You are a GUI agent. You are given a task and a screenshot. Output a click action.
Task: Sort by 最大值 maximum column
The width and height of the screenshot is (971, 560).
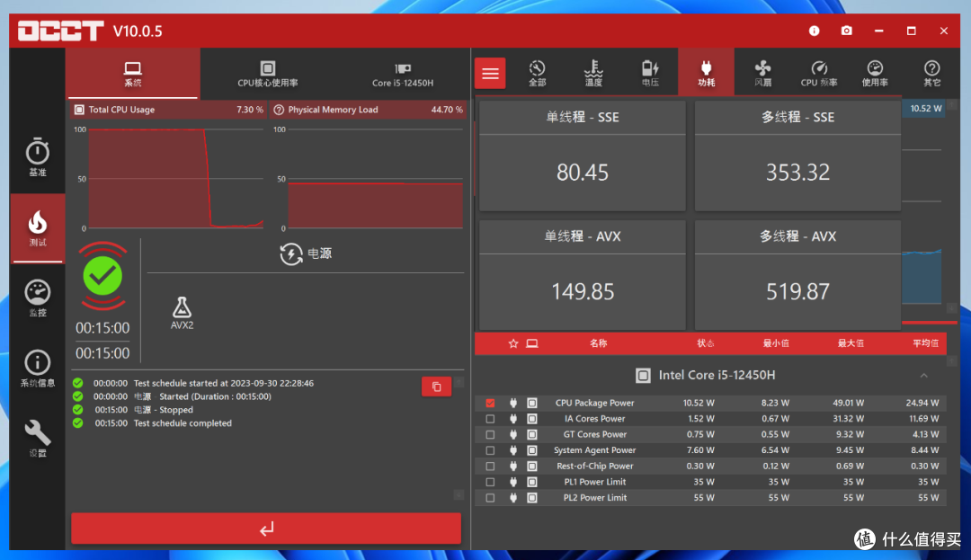pyautogui.click(x=851, y=343)
